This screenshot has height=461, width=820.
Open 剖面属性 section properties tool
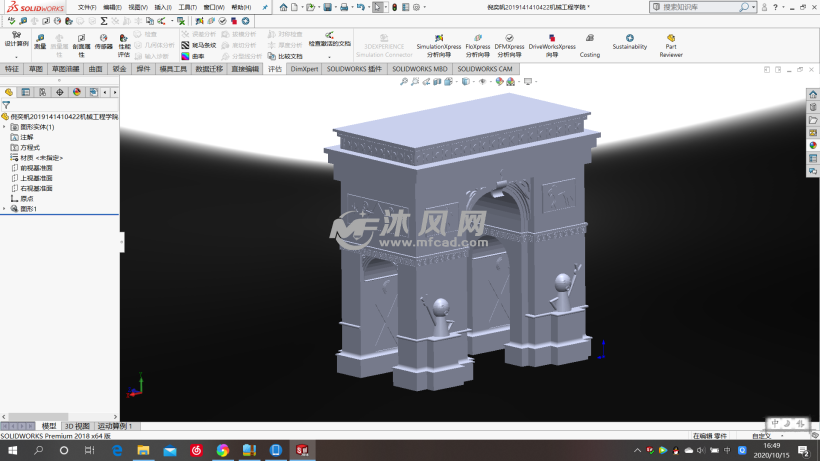point(81,45)
